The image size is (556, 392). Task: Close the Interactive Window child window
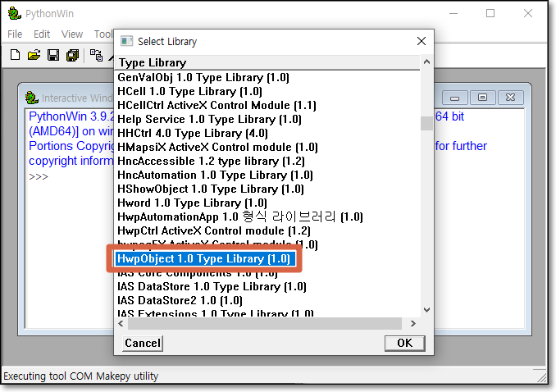point(511,98)
